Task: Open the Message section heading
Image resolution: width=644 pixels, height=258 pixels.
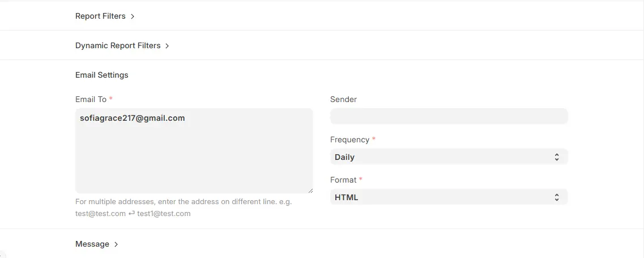Action: click(x=92, y=244)
